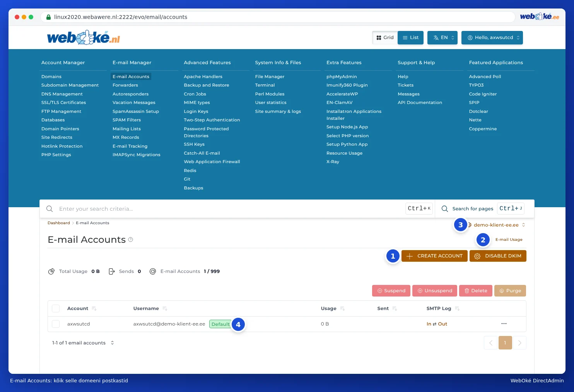Click the help icon beside E-mail Accounts title
Image resolution: width=574 pixels, height=392 pixels.
(x=131, y=240)
